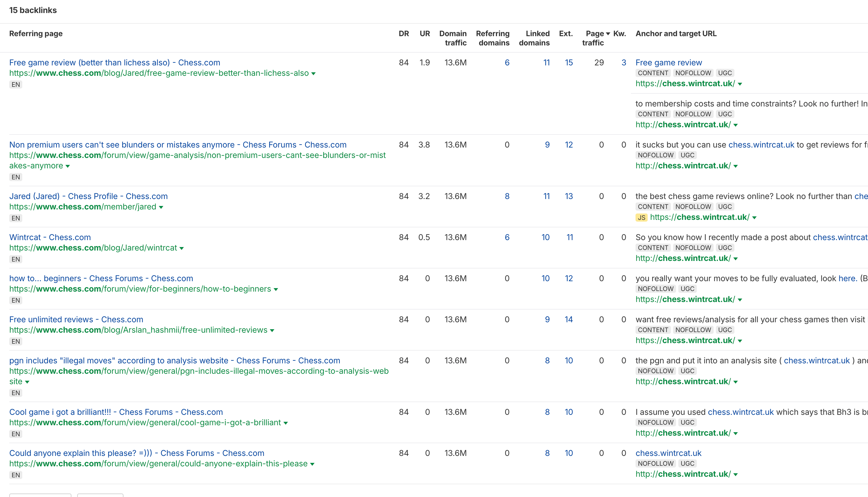Screen dimensions: 868x497
Task: Click Referring domains value 8 in Jared profile row
Action: [507, 196]
